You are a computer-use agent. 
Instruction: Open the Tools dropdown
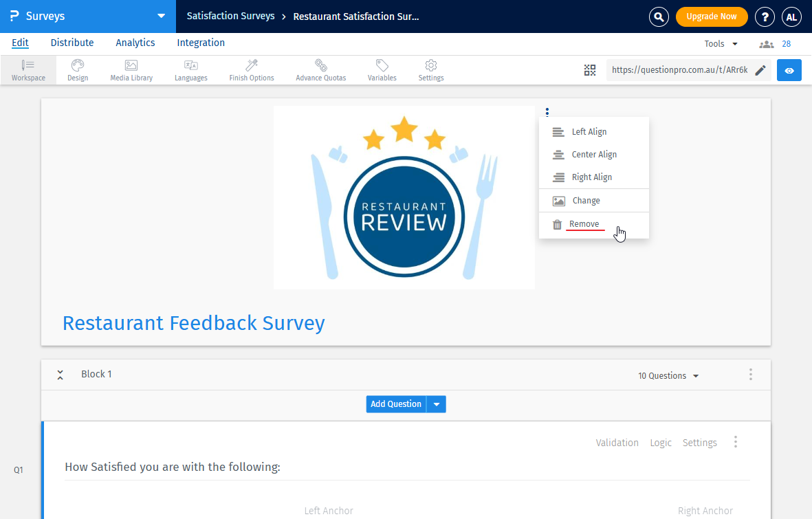(719, 43)
